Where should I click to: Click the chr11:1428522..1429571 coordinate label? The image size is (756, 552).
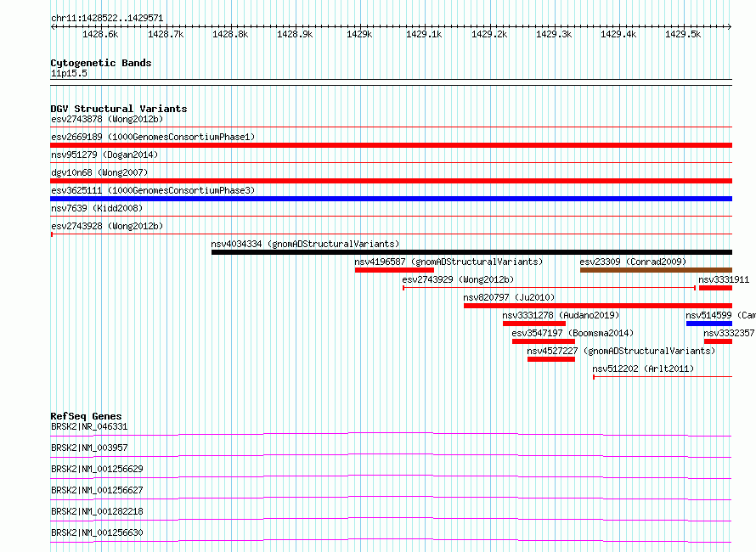pos(107,19)
